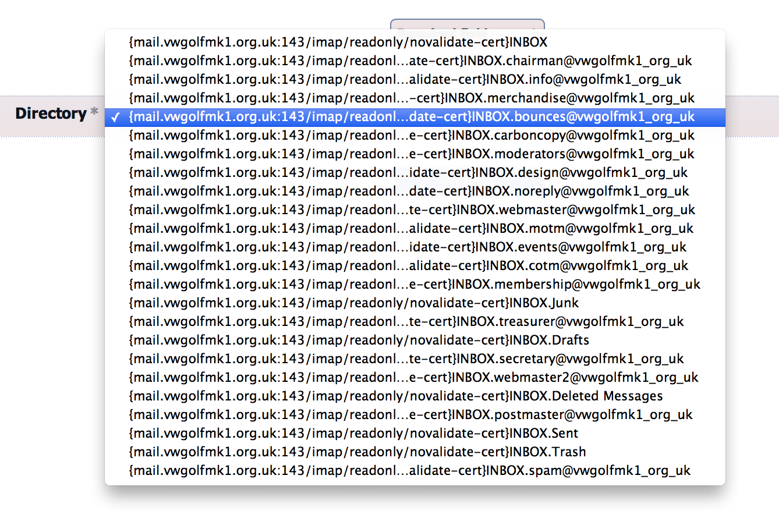
Task: Pick INBOX.design@vwgolfmk1_org_uk entry
Action: click(x=408, y=172)
